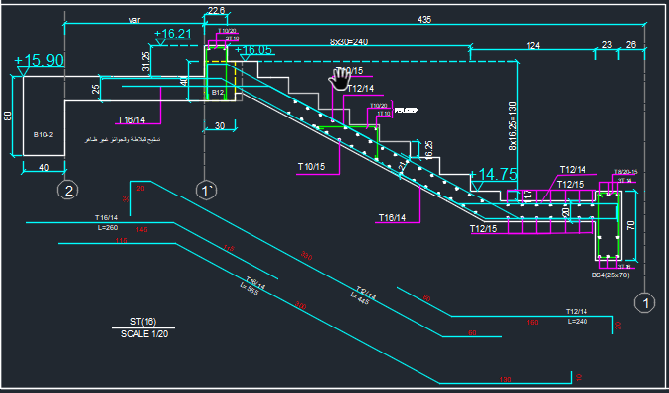Select the L=240 bar length text

[577, 321]
